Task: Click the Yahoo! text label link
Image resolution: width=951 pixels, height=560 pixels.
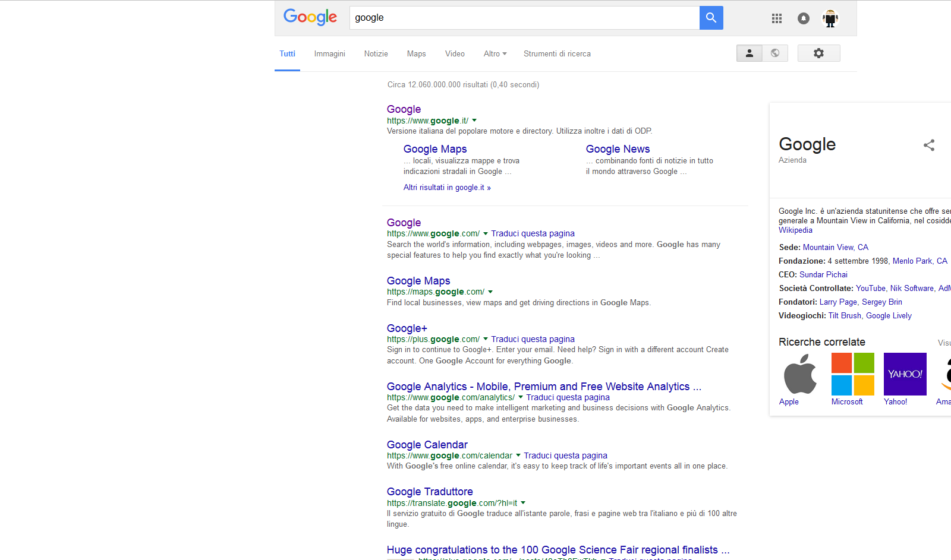Action: tap(895, 402)
